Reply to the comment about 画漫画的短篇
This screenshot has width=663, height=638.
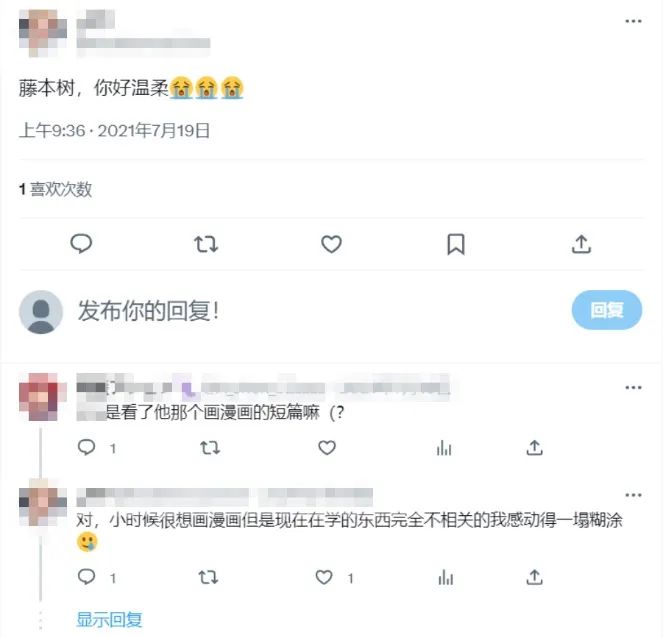coord(87,447)
